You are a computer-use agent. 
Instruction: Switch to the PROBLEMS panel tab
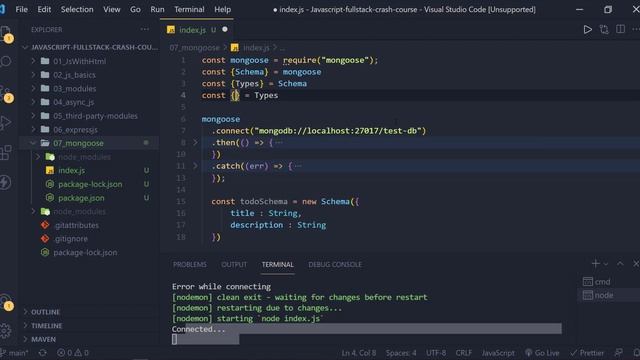189,264
